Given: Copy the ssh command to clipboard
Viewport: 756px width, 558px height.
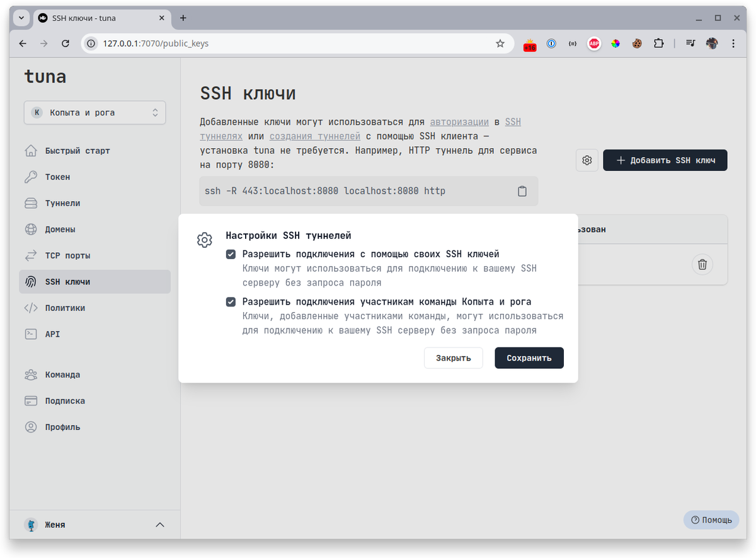Looking at the screenshot, I should (522, 190).
